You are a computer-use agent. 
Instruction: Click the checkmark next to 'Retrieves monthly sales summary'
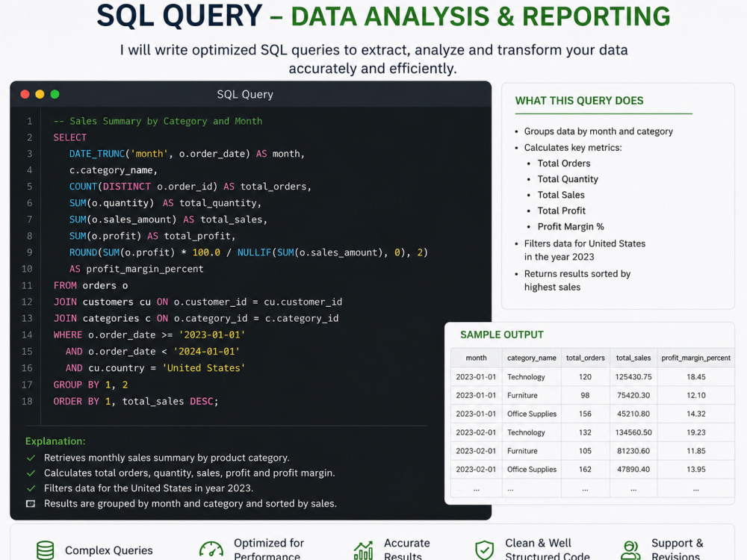[x=31, y=458]
